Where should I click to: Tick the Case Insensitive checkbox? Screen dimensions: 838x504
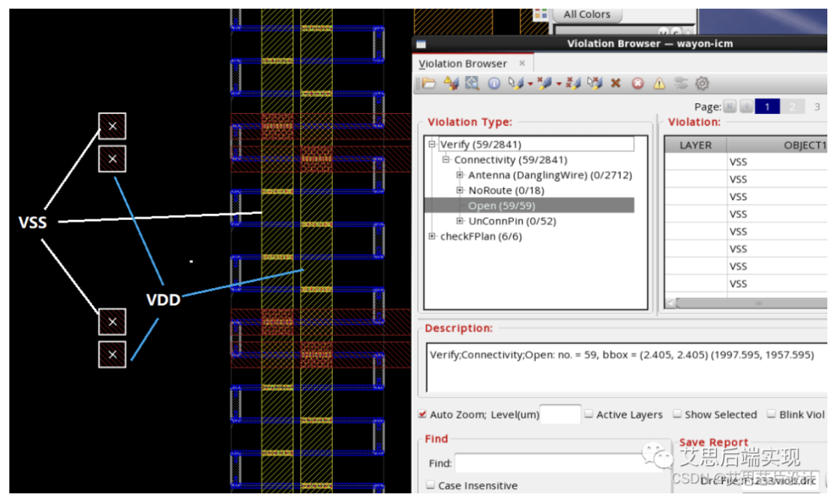pos(430,485)
